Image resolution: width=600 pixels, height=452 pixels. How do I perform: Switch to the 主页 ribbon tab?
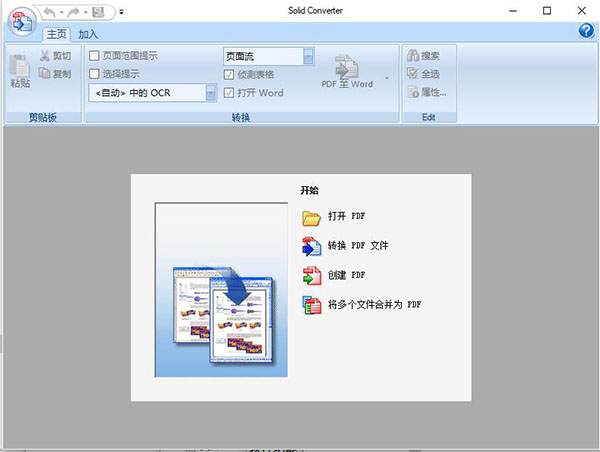coord(57,34)
